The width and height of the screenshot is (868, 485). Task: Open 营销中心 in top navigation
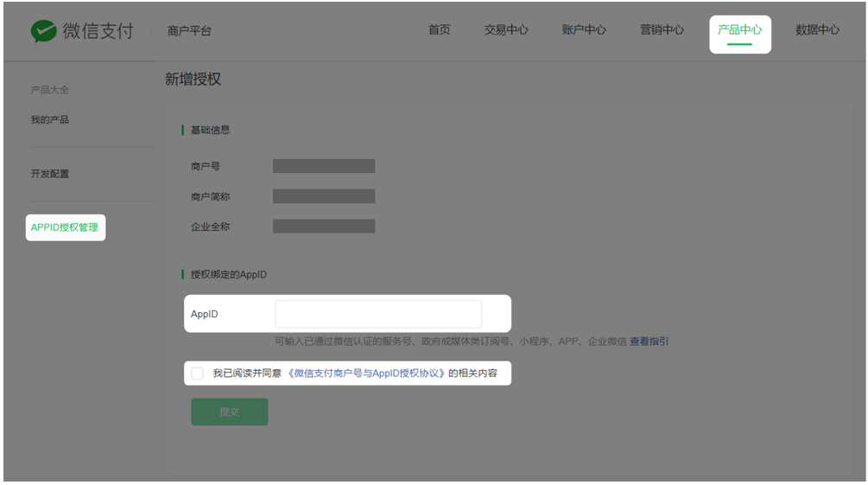tap(662, 30)
